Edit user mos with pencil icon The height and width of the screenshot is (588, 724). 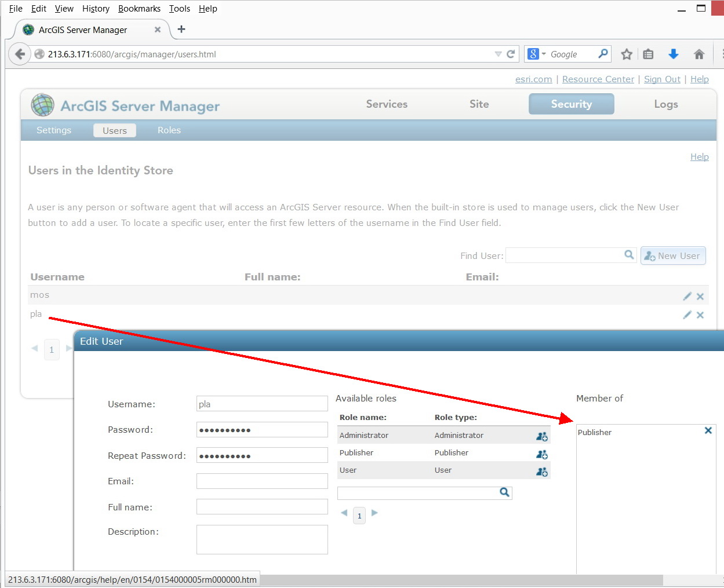click(687, 296)
